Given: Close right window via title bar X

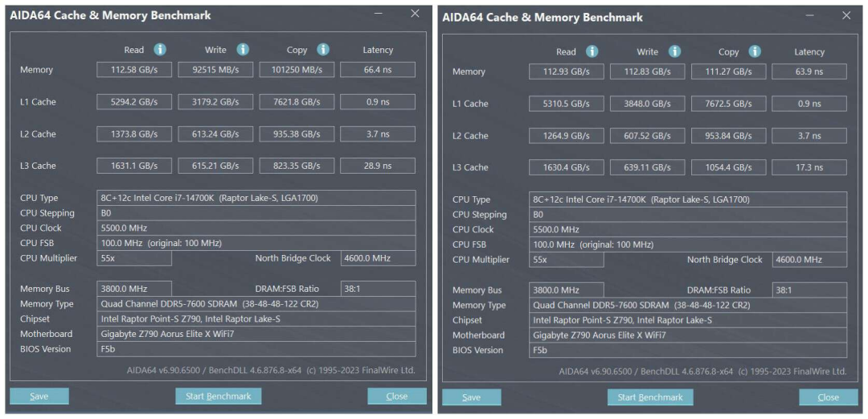Looking at the screenshot, I should click(846, 15).
